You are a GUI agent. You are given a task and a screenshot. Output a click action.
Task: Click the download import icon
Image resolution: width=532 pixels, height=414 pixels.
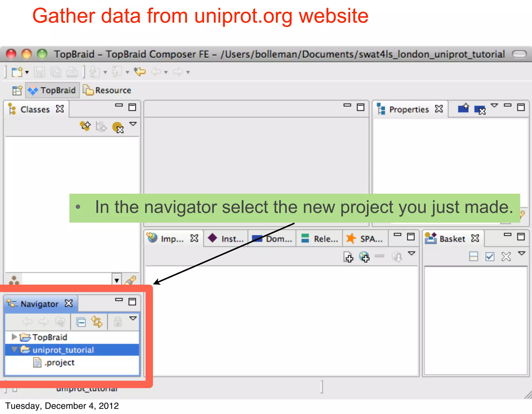point(397,257)
